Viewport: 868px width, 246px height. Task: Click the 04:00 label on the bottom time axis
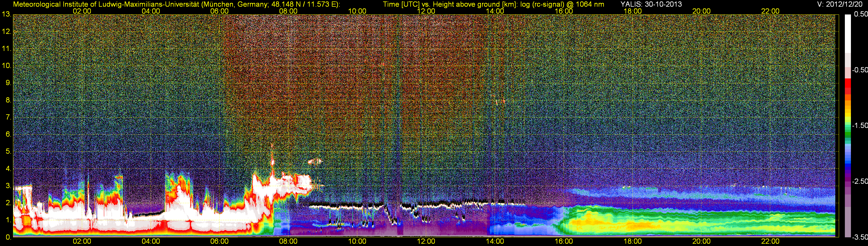151,241
